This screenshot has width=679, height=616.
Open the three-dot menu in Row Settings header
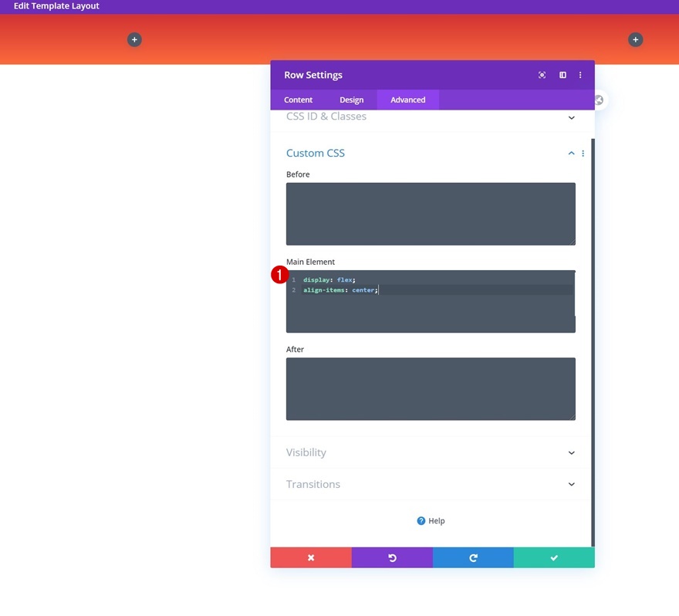click(x=580, y=75)
